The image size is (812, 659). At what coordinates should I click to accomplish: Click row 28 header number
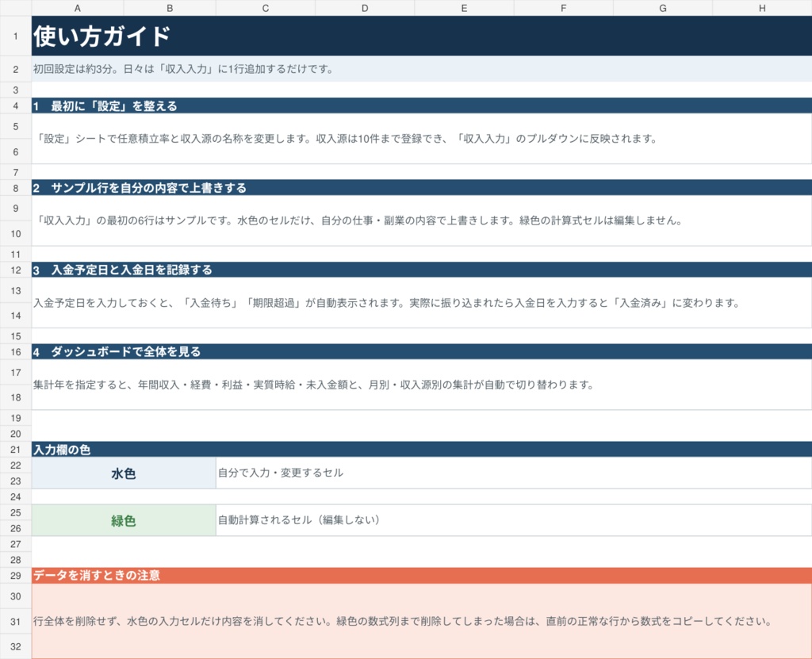(16, 560)
